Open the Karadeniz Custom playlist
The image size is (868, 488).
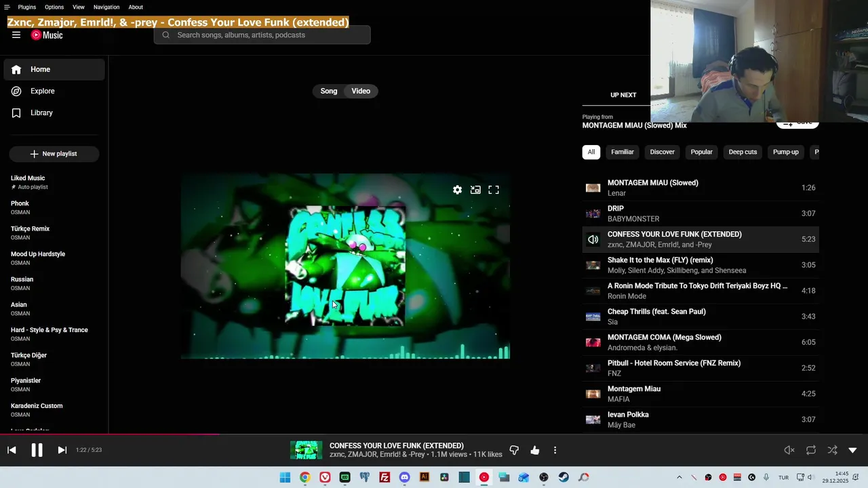coord(54,410)
